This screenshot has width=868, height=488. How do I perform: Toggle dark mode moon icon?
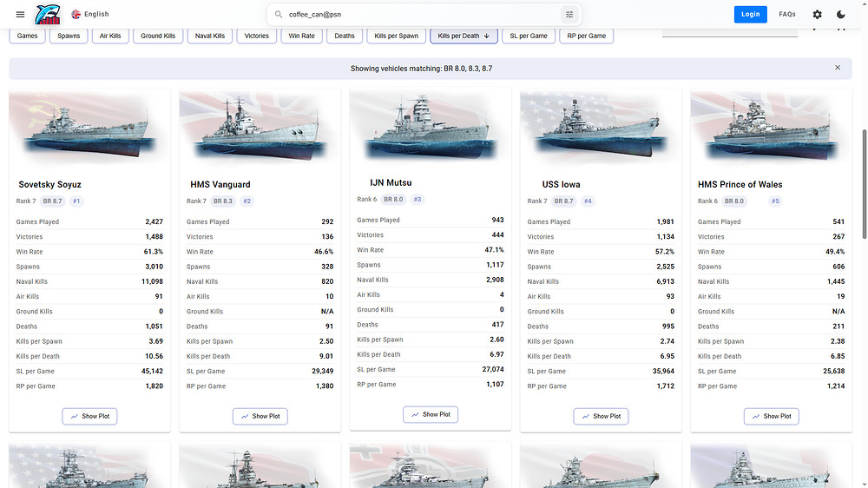click(x=840, y=15)
